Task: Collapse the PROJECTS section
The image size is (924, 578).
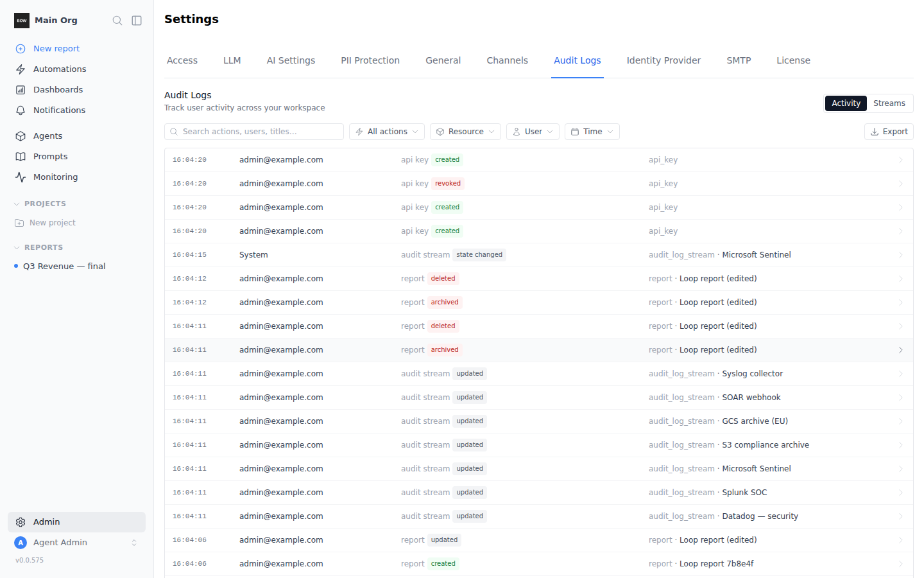Action: pyautogui.click(x=40, y=204)
